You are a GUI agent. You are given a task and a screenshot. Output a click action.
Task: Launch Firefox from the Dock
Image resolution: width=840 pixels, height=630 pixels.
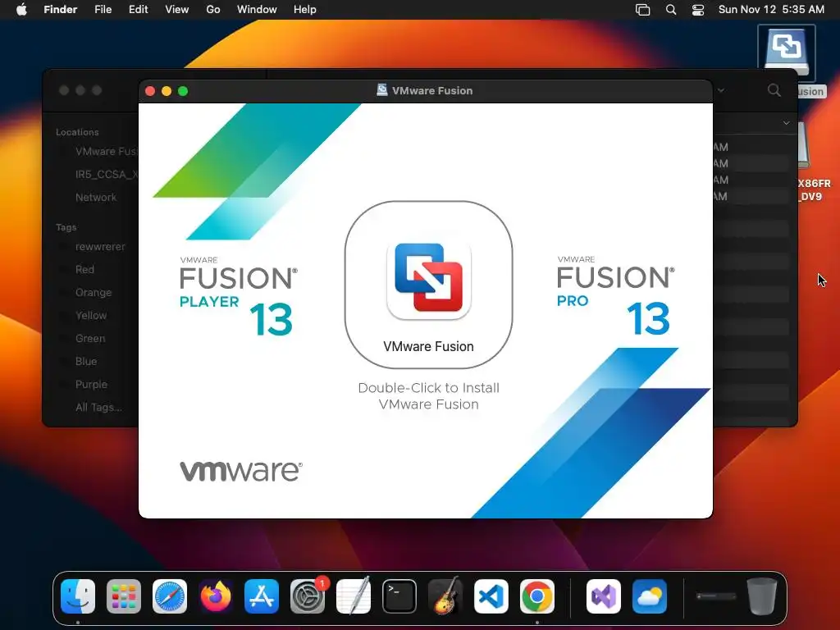216,596
